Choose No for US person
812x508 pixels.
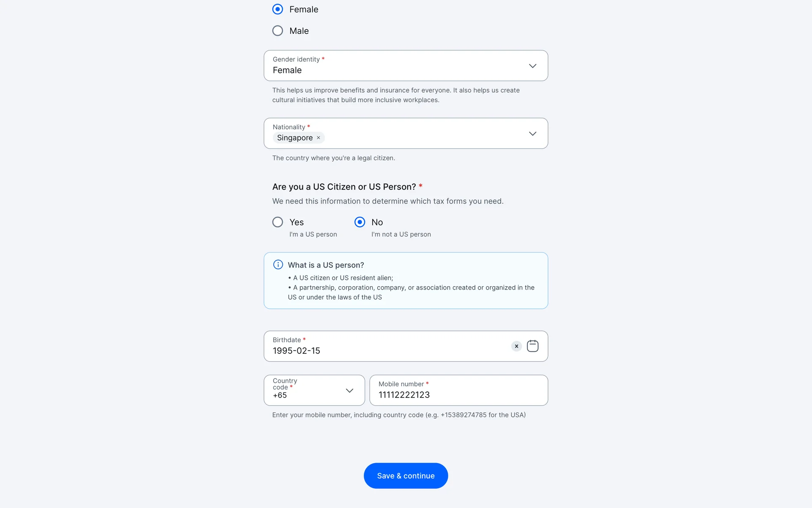click(x=359, y=222)
